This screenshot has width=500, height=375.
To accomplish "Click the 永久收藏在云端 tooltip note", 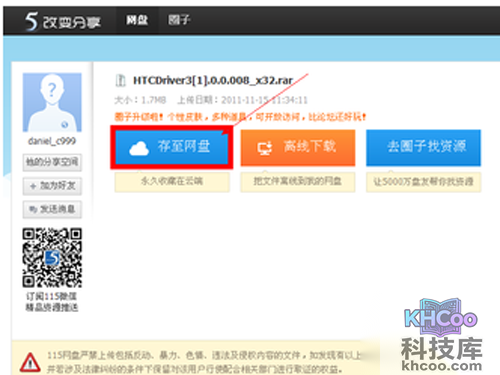I will pos(172,182).
